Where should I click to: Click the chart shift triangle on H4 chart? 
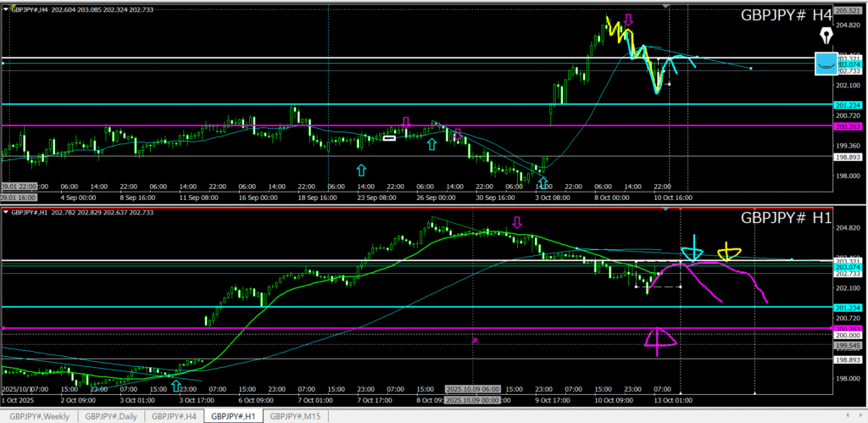coord(666,7)
